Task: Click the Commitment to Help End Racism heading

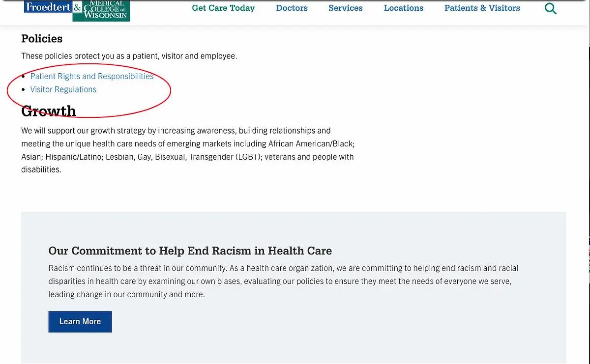Action: point(190,251)
